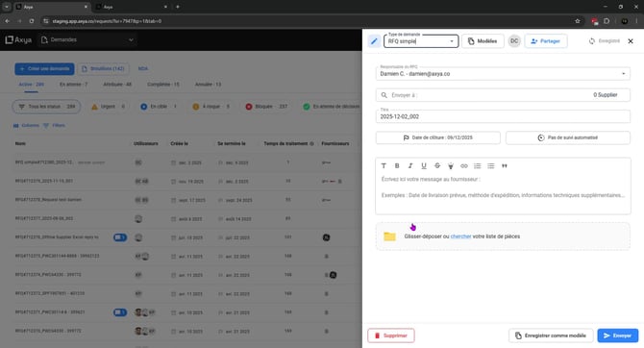Open the Filters panel

(54, 125)
